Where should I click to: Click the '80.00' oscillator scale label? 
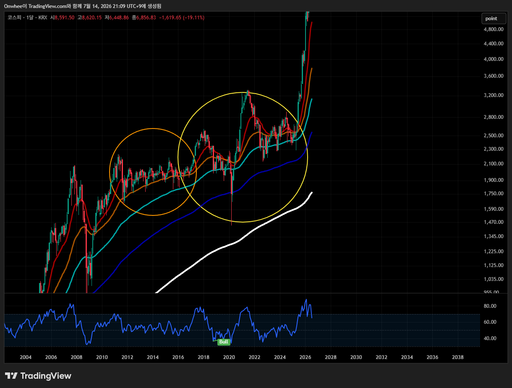click(490, 306)
